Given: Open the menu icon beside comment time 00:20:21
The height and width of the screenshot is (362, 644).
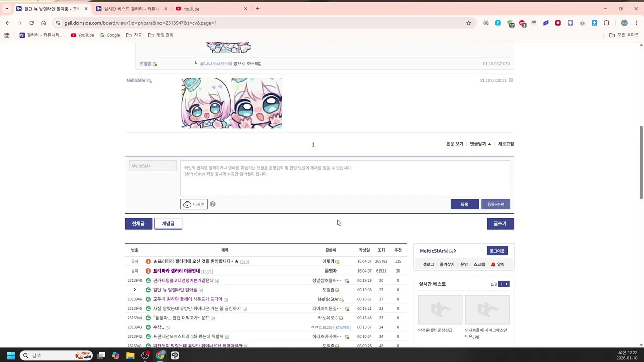Looking at the screenshot, I should tap(511, 80).
